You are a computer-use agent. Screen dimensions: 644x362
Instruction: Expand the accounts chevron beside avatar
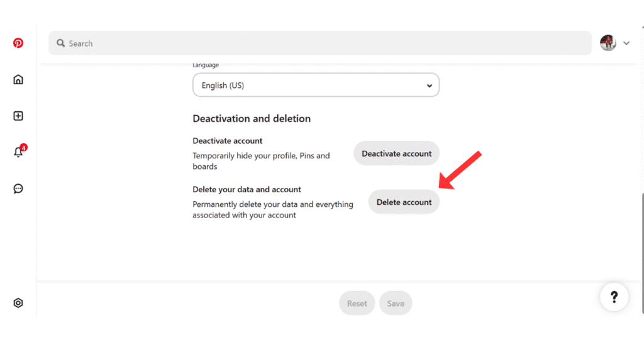626,43
